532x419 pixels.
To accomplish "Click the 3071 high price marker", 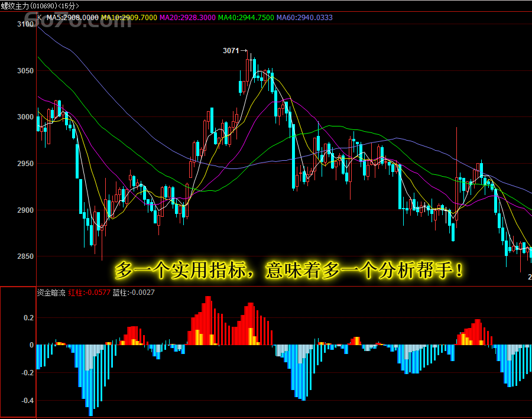I will point(235,51).
